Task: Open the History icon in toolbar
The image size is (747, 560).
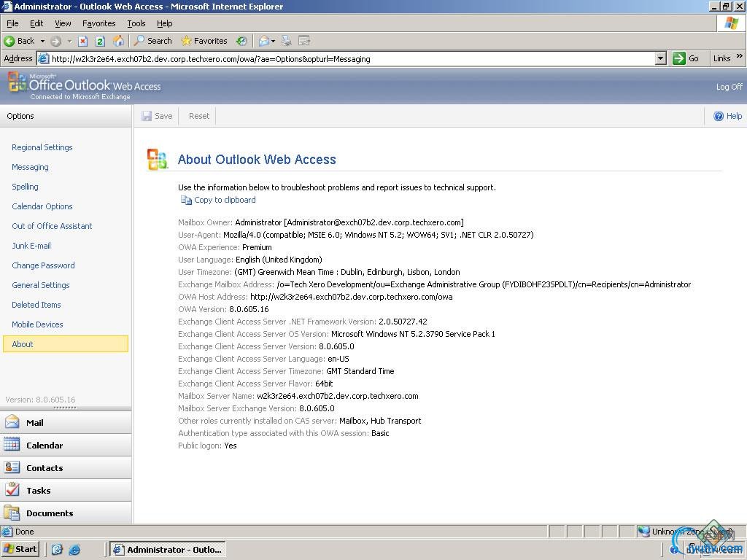Action: (241, 41)
